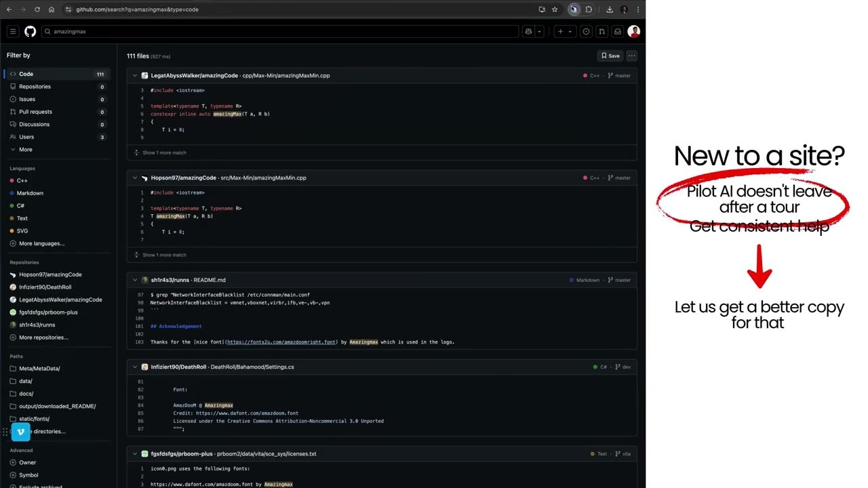Screen dimensions: 868x488
Task: Open the fonts2u amazdoomright.font link
Action: pos(281,342)
